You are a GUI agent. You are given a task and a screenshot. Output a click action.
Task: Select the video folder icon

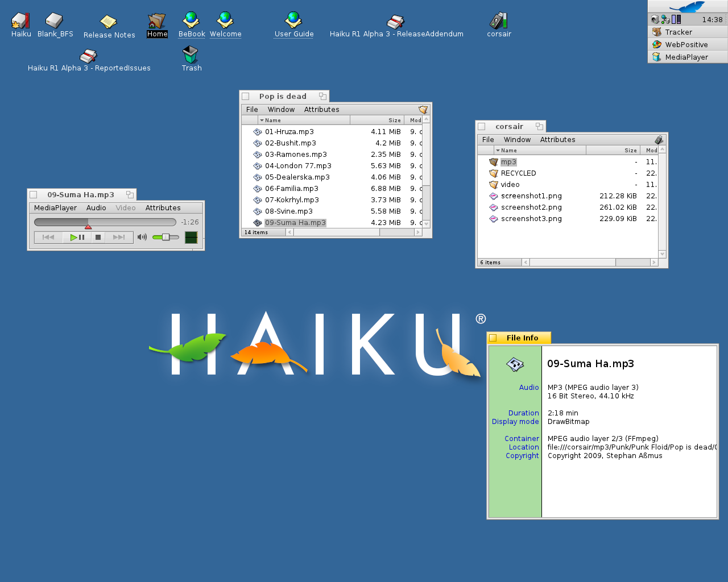[493, 185]
